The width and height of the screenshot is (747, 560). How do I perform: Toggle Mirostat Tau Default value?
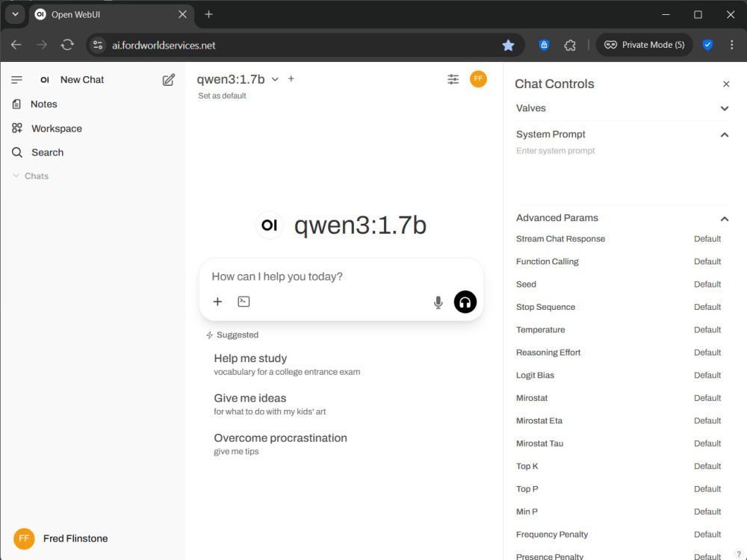[x=707, y=444]
